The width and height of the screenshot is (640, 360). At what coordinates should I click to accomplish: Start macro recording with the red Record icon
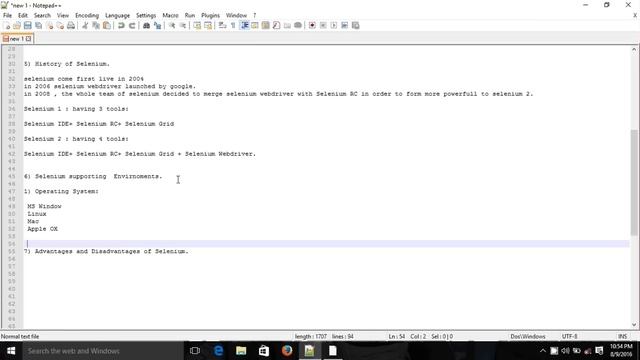(x=312, y=26)
